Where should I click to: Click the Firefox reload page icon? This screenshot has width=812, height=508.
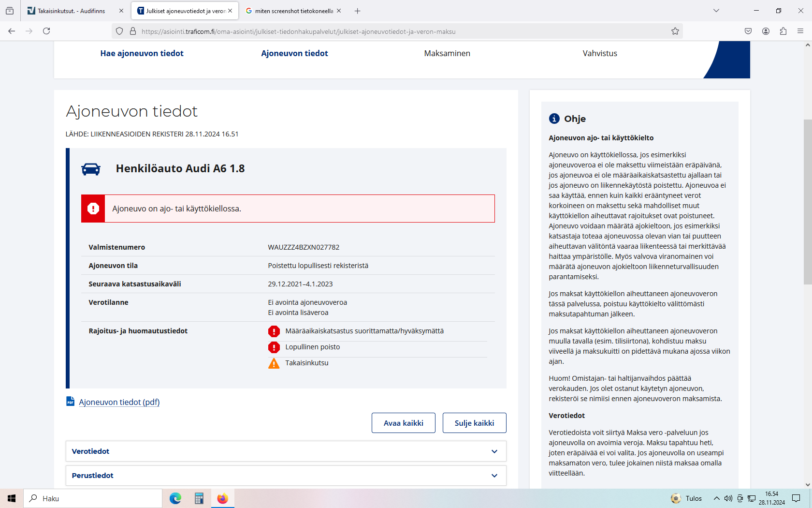point(46,31)
